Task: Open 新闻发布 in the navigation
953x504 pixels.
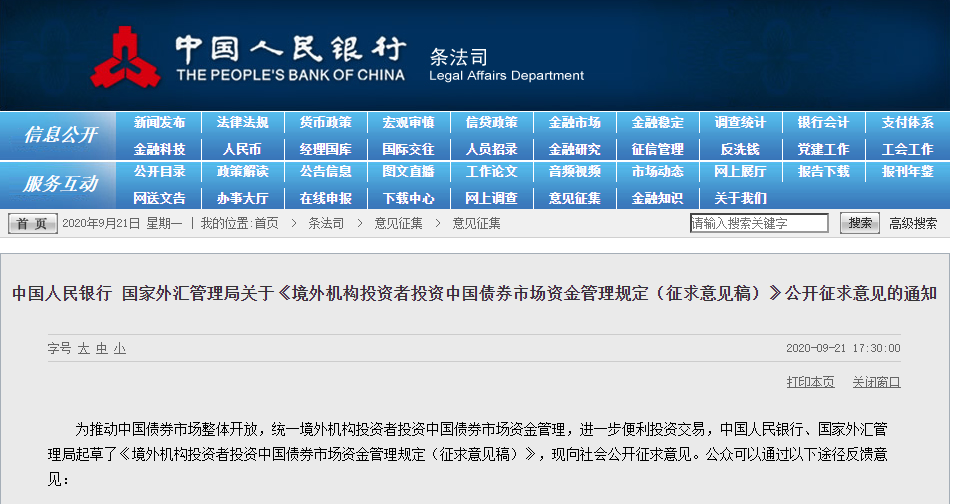Action: tap(159, 122)
